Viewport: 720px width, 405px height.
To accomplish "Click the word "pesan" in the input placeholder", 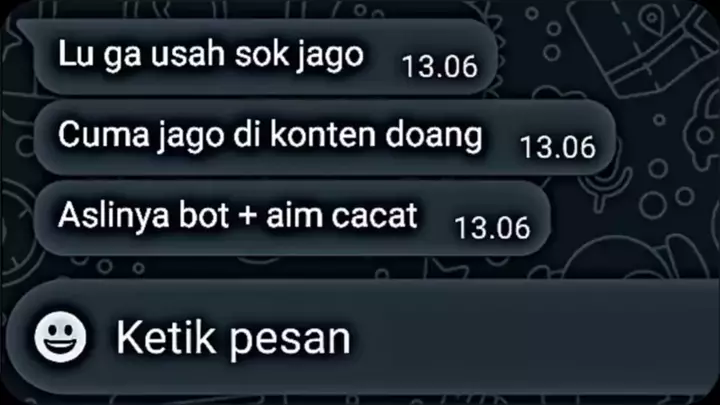I will 290,340.
